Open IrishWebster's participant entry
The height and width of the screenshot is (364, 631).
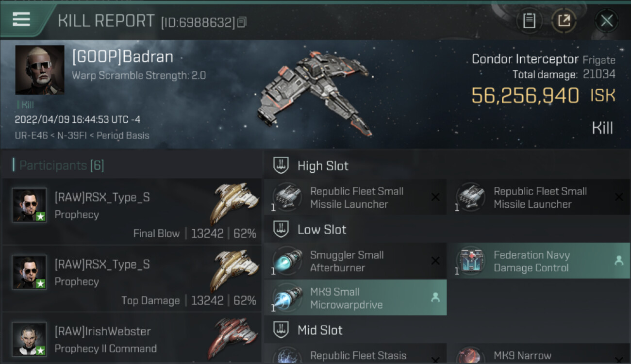132,338
